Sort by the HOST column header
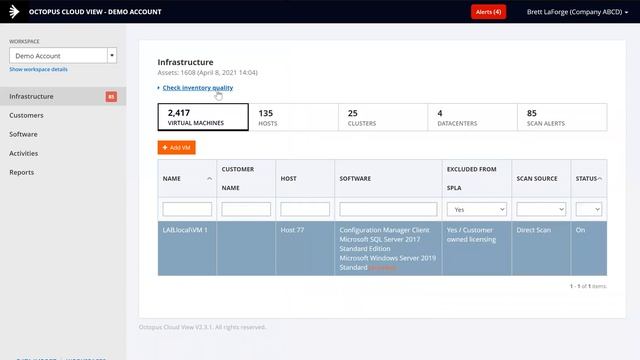 click(305, 178)
